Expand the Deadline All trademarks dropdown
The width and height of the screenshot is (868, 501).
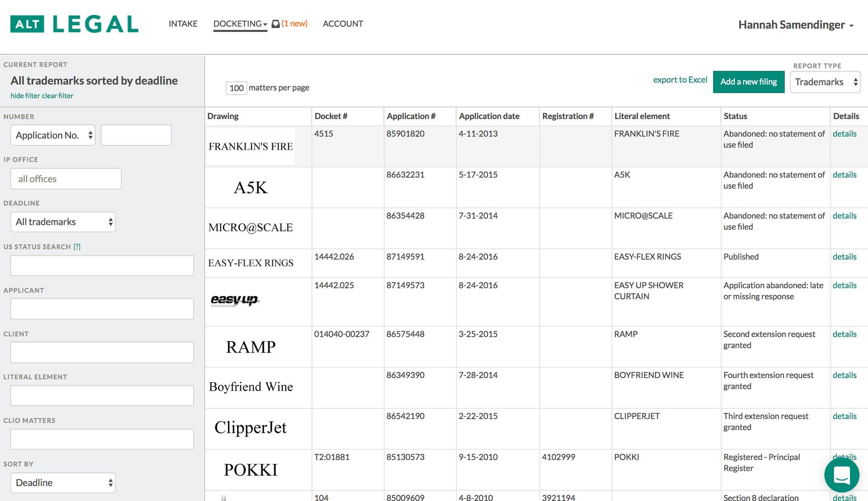63,222
